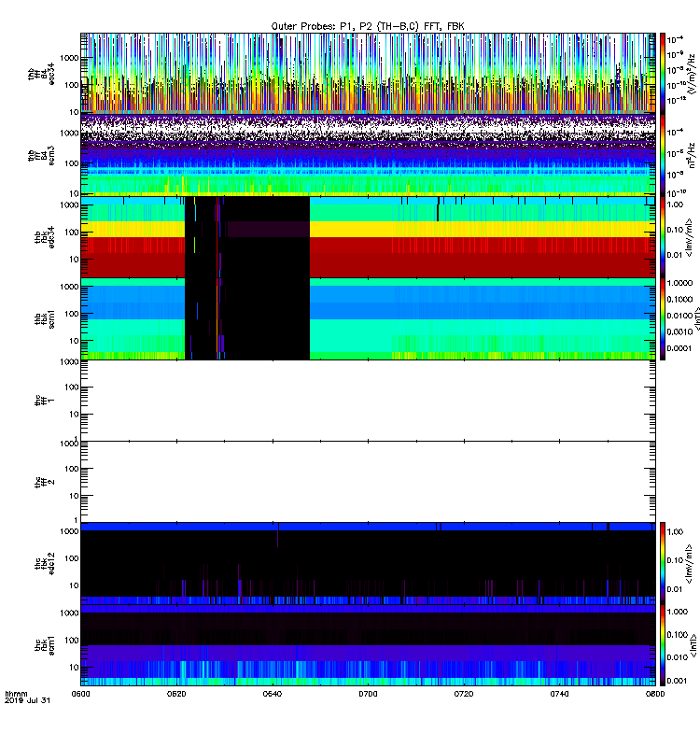Viewport: 700px width, 747px height.
Task: Click the color bar beside thb fbk scm1 panel
Action: [x=663, y=318]
